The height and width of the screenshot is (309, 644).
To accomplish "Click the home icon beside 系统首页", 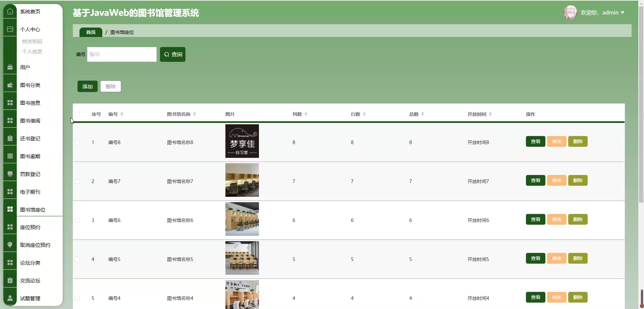I will (x=10, y=11).
